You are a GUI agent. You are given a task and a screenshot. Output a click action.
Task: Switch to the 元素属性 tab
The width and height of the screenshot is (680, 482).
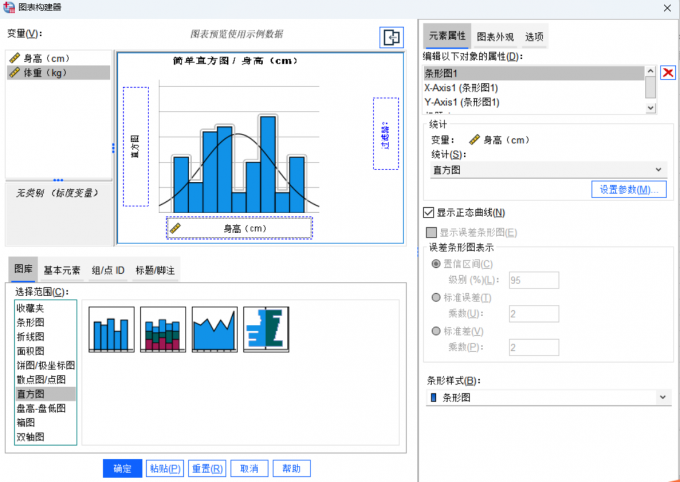pos(447,36)
